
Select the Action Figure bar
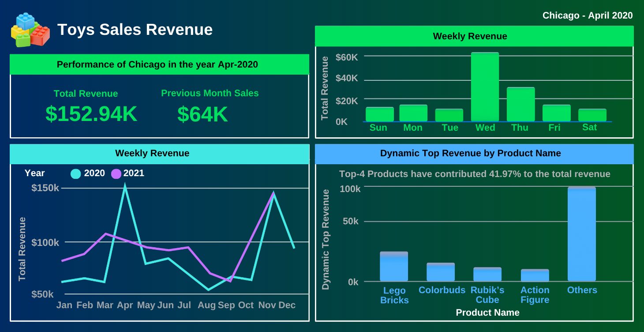tap(535, 275)
